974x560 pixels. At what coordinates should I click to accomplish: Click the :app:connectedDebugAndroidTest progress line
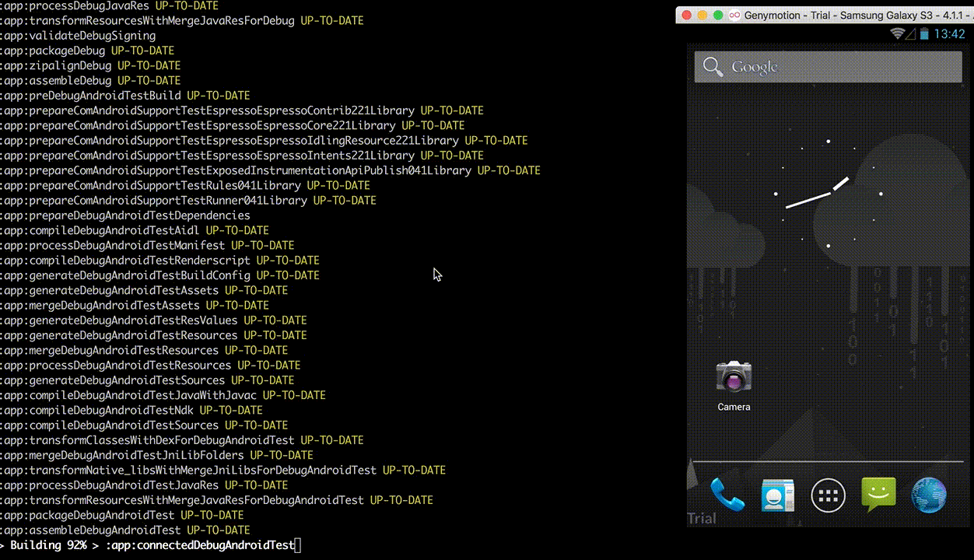pos(151,545)
